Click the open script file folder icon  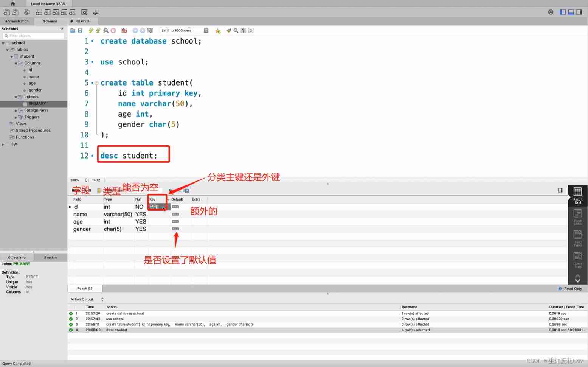click(73, 30)
